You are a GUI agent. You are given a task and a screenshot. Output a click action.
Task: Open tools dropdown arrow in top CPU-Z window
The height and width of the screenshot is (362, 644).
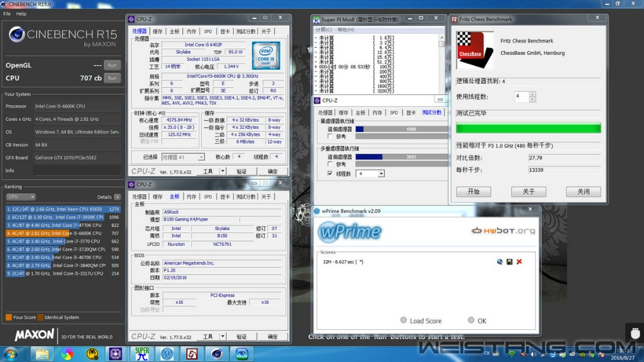(x=223, y=171)
